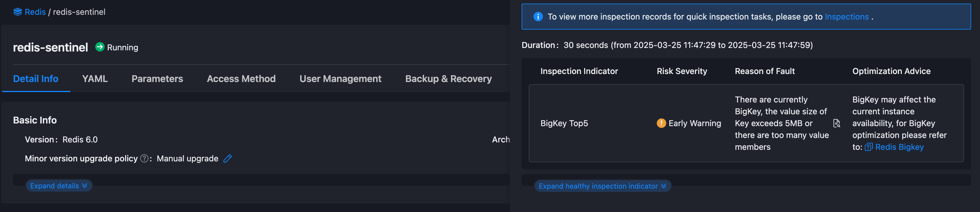Click the info icon in the inspection records banner
This screenshot has height=212, width=980.
(538, 16)
